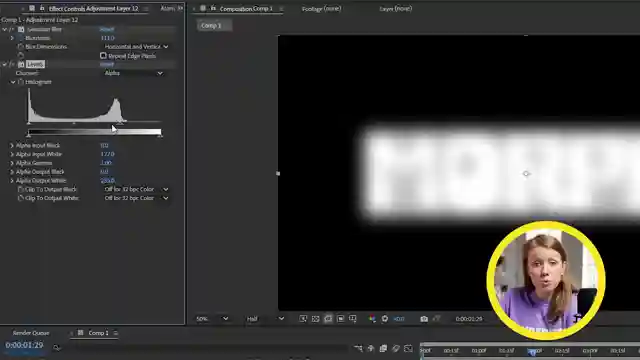Open Effect Controls panel menu icon
Image resolution: width=640 pixels, height=360 pixels.
[x=146, y=9]
